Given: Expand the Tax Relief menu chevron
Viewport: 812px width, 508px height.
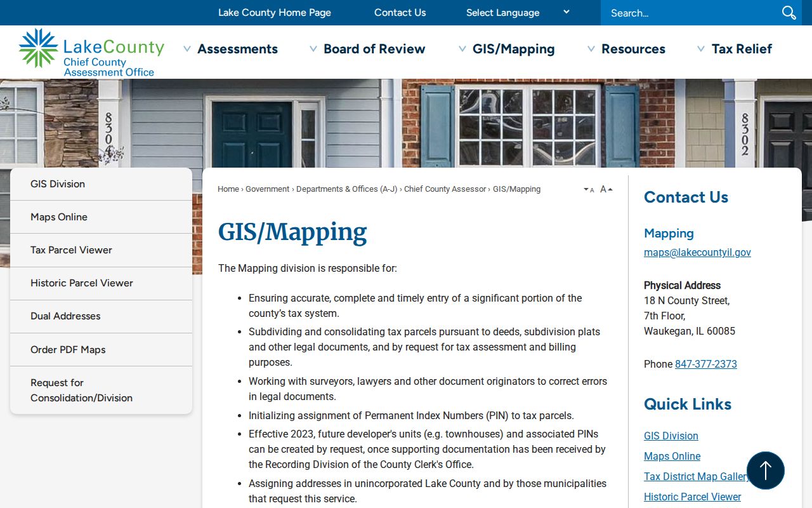Looking at the screenshot, I should (x=701, y=49).
